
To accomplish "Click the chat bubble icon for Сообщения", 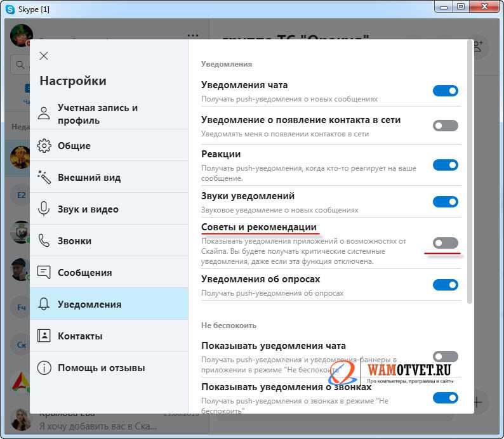I will point(44,272).
